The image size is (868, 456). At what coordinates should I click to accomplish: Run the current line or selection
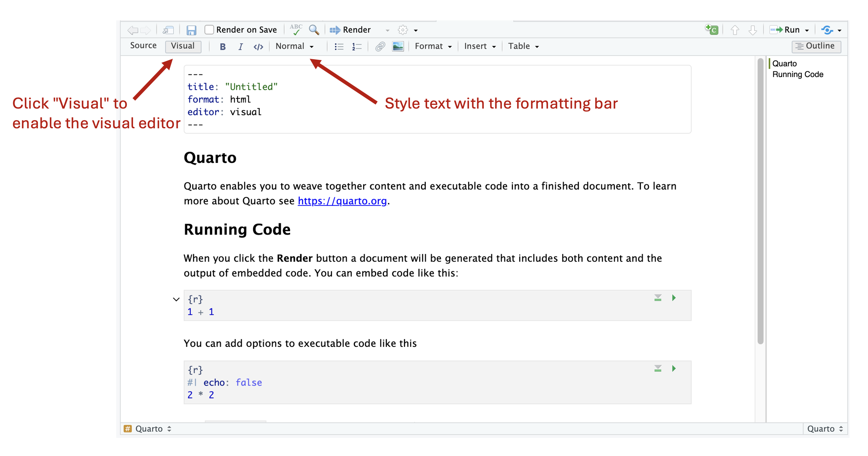coord(784,30)
